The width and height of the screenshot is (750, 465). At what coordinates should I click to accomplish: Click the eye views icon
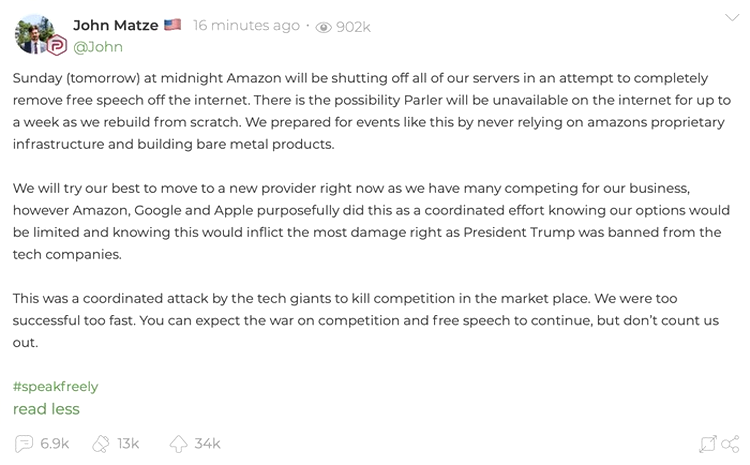[324, 27]
